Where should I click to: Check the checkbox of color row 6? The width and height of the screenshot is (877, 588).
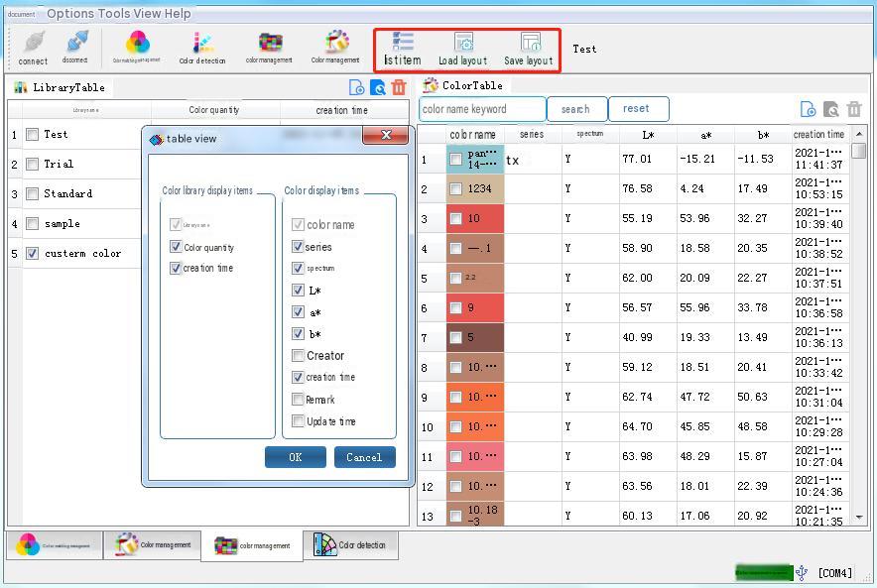tap(455, 308)
